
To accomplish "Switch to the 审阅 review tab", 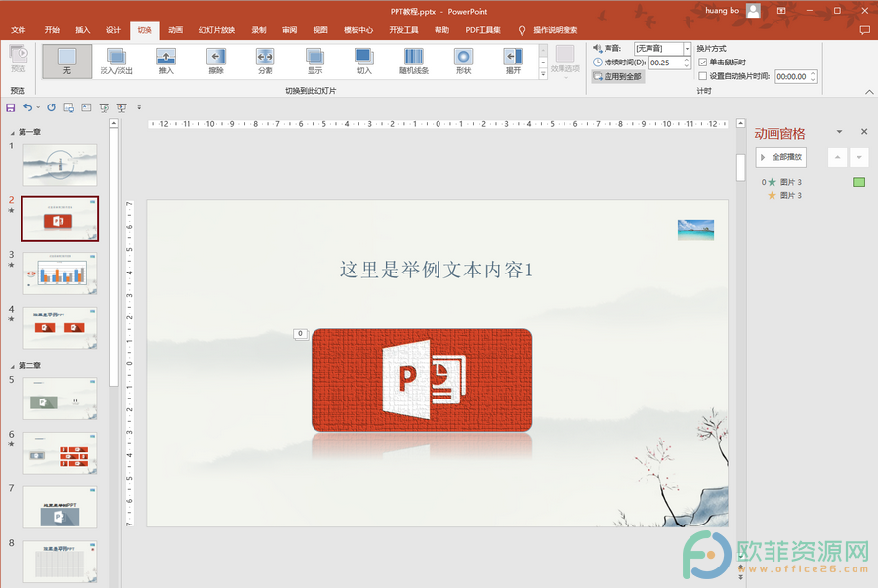I will coord(289,30).
